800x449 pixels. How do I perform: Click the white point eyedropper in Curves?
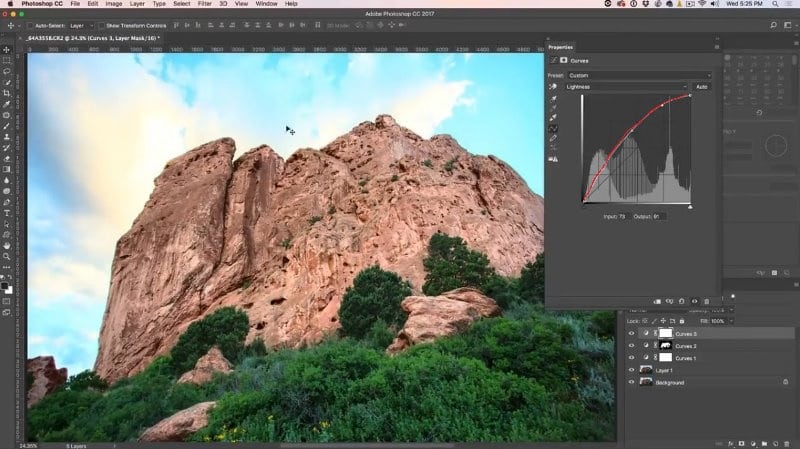[x=554, y=117]
